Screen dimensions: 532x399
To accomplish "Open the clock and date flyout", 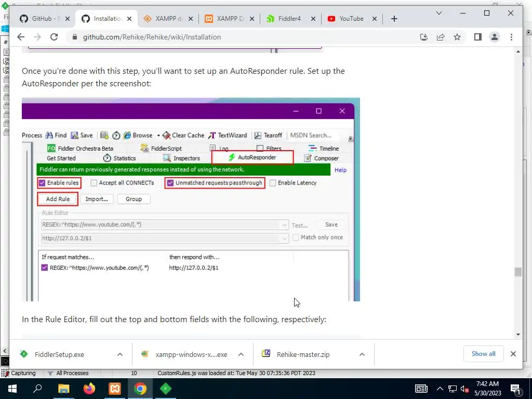I will click(487, 389).
